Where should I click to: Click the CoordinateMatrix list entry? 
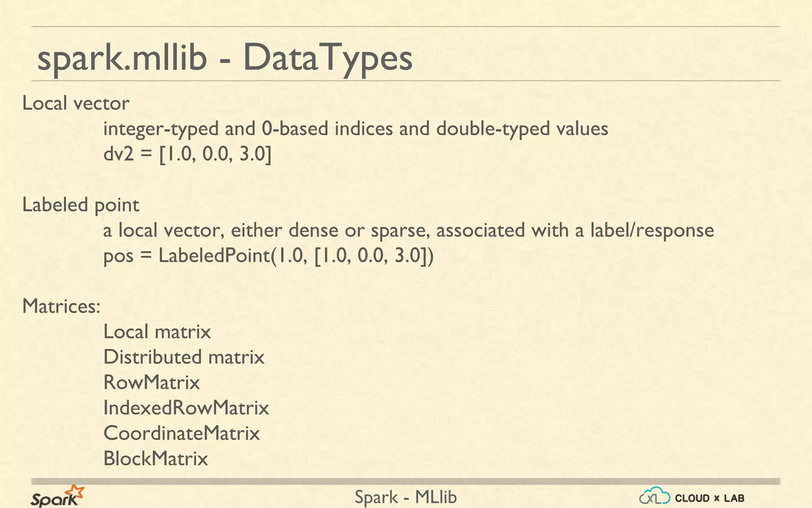182,433
